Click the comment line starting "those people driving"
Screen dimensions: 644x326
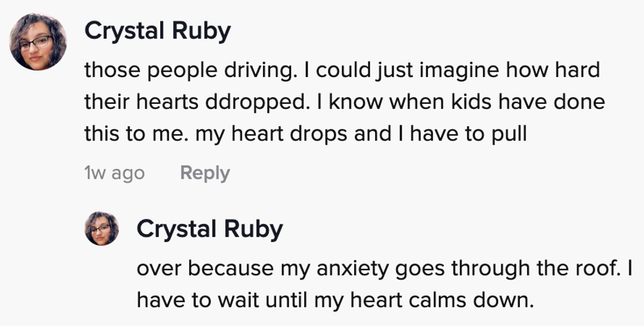point(342,70)
